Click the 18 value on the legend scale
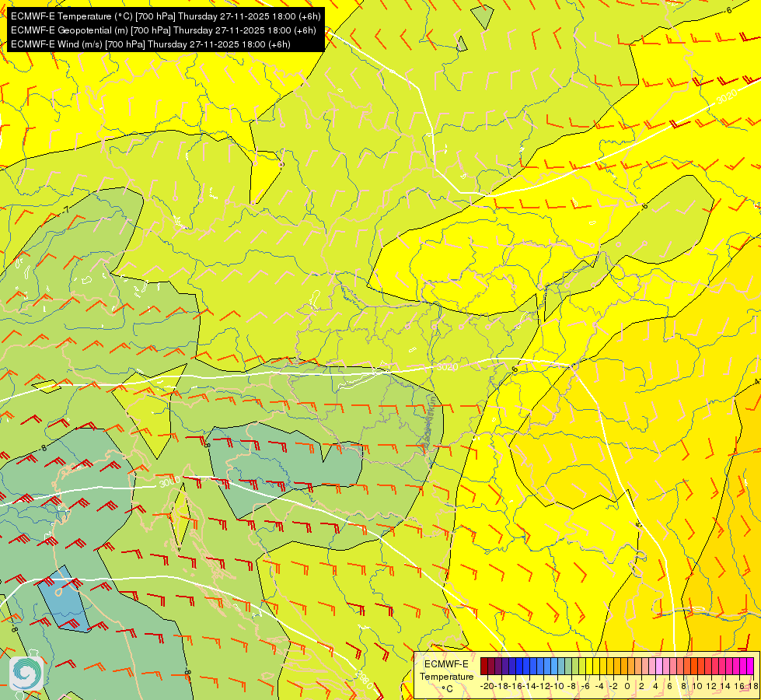Screen dimensions: 761x700 (x=753, y=686)
